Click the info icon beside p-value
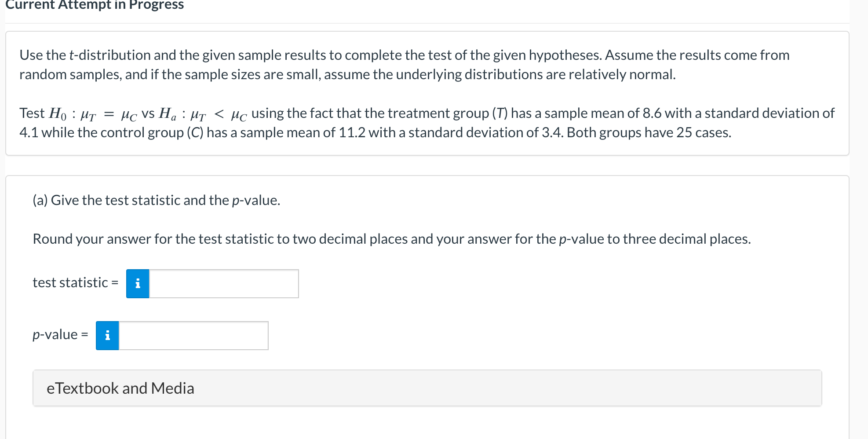Image resolution: width=868 pixels, height=439 pixels. click(x=107, y=336)
